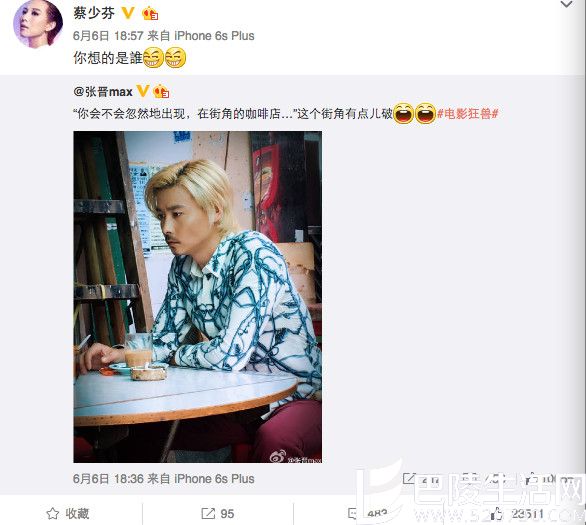Image resolution: width=586 pixels, height=525 pixels.
Task: Open the @张晋max profile link
Action: pyautogui.click(x=103, y=92)
